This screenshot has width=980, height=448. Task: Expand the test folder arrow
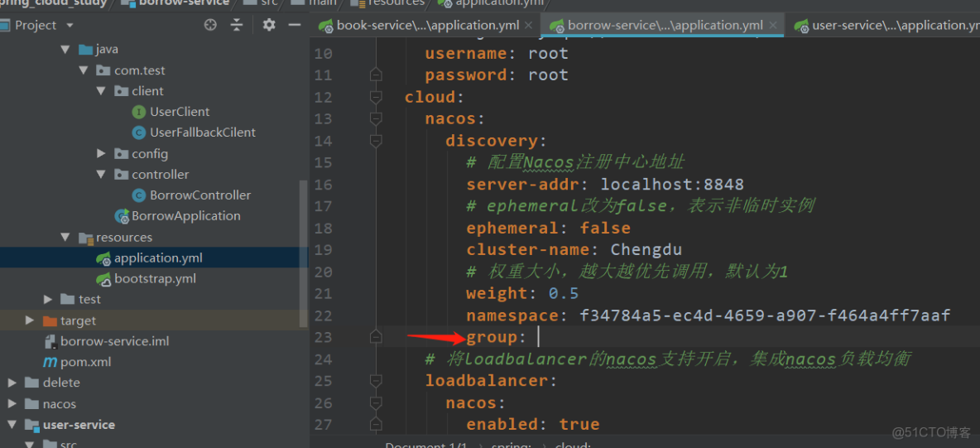coord(48,300)
